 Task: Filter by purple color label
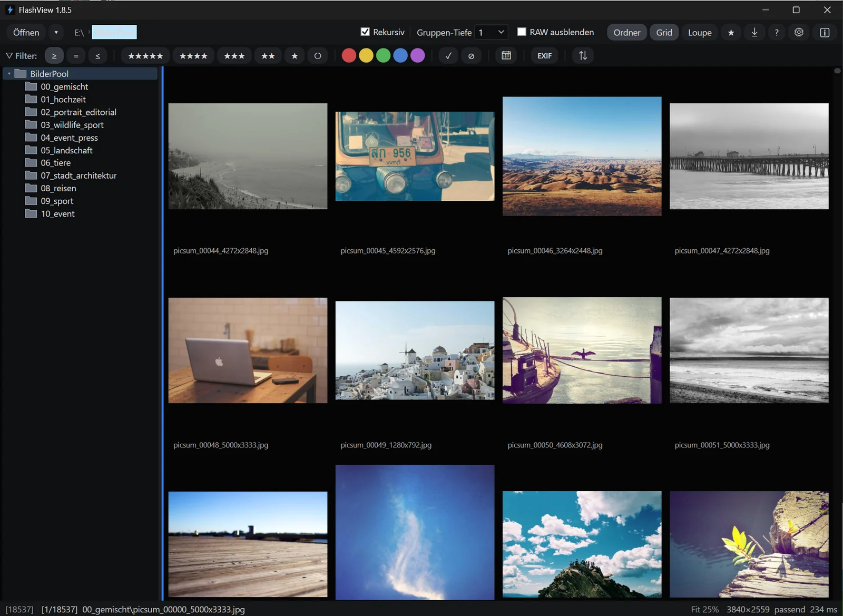coord(418,55)
